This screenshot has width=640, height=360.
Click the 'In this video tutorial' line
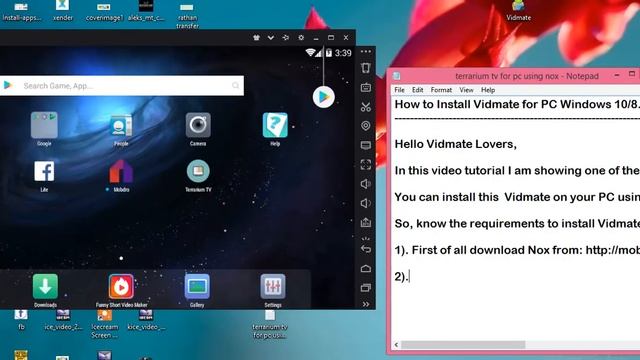click(x=517, y=171)
